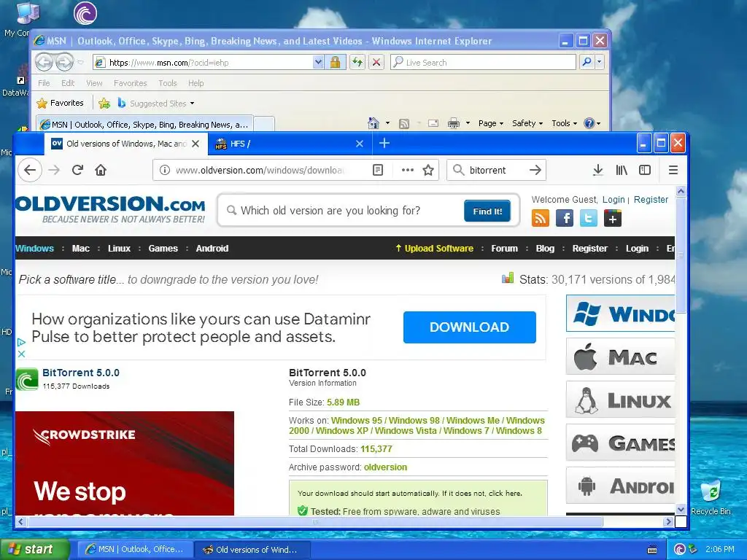Click the green BitTorrent logo icon
747x560 pixels.
click(27, 379)
